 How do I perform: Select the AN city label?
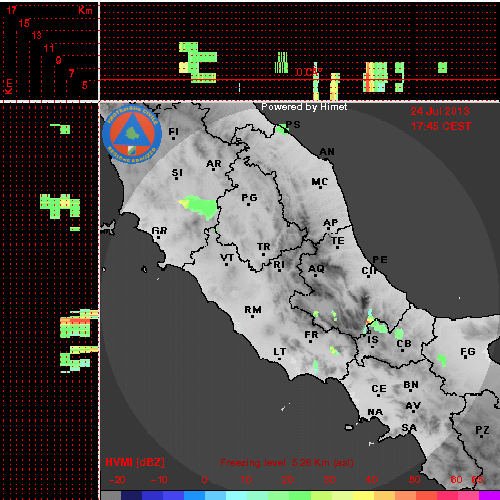327,152
